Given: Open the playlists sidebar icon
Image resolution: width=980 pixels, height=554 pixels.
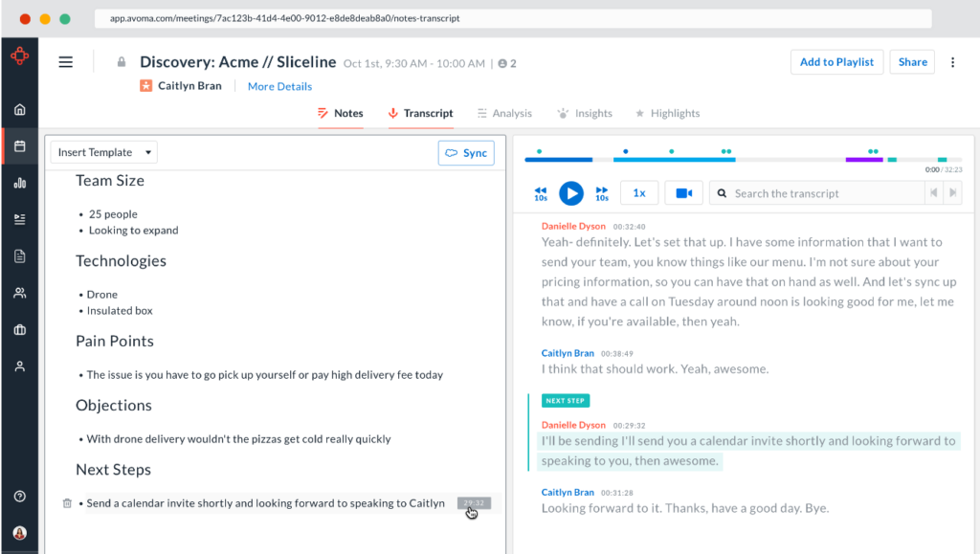Looking at the screenshot, I should tap(20, 219).
